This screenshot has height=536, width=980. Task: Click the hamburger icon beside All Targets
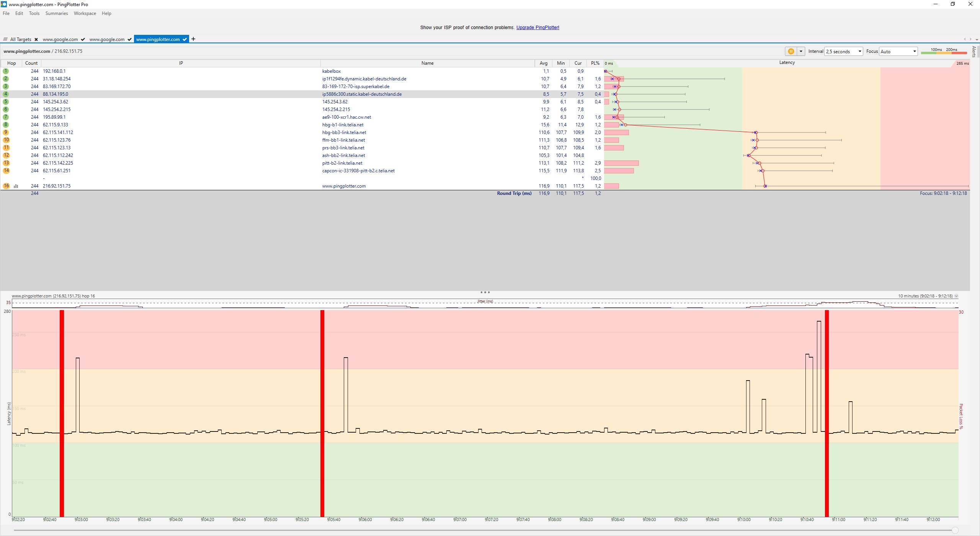[5, 39]
